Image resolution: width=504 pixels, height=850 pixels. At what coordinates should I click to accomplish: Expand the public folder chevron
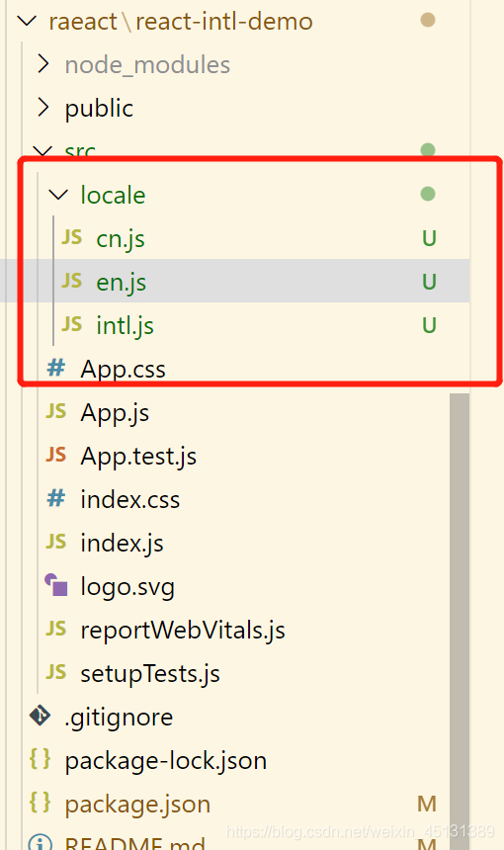point(42,108)
